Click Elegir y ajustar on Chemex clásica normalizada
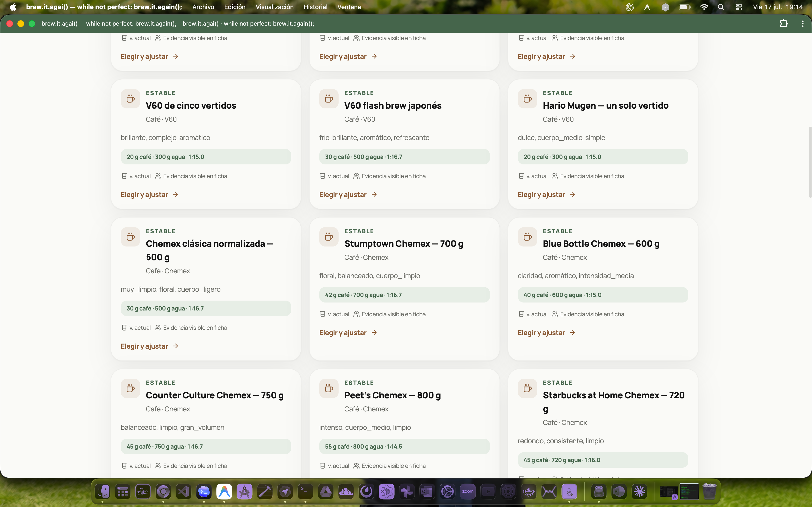 [x=144, y=346]
